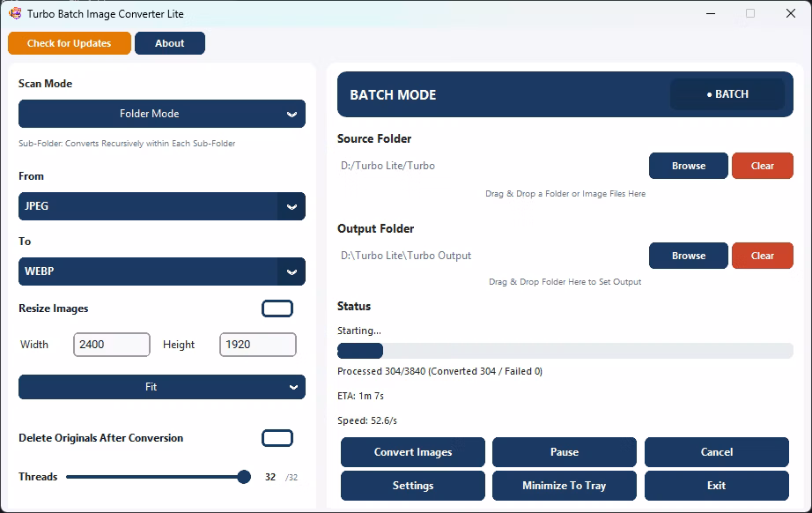Open the Settings window
Image resolution: width=812 pixels, height=513 pixels.
click(413, 486)
